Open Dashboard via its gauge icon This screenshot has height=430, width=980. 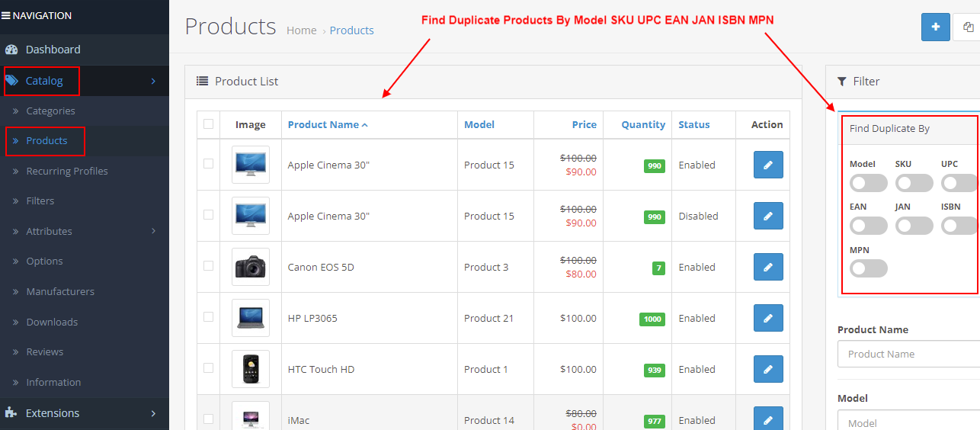[x=11, y=50]
